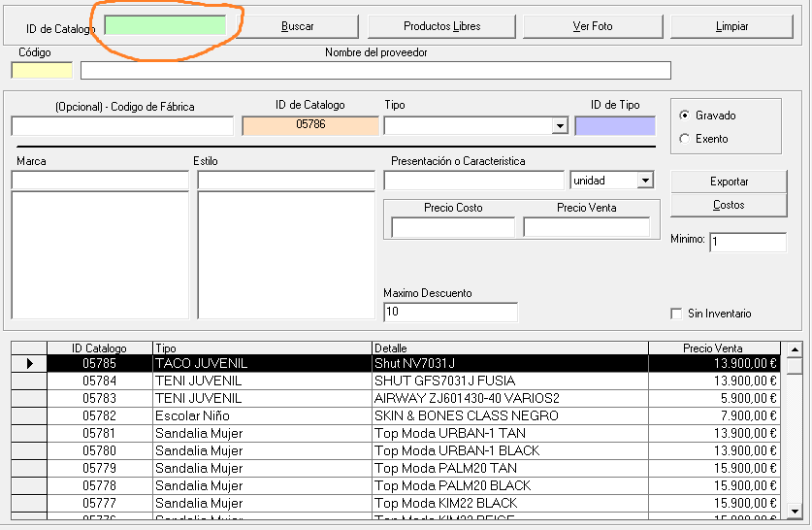Viewport: 812px width, 530px height.
Task: Click the green ID de Catalogo search field
Action: tap(165, 26)
